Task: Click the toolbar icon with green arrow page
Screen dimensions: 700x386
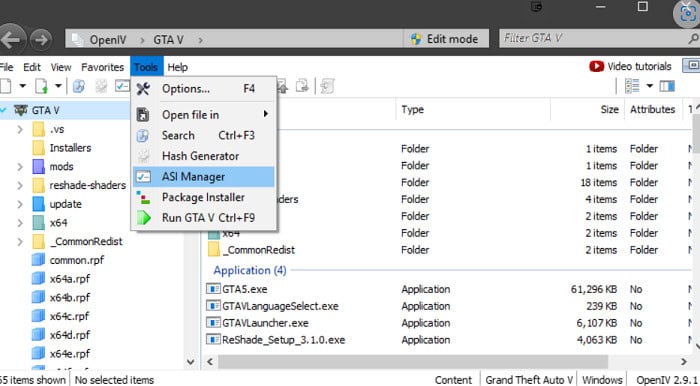Action: (x=42, y=86)
